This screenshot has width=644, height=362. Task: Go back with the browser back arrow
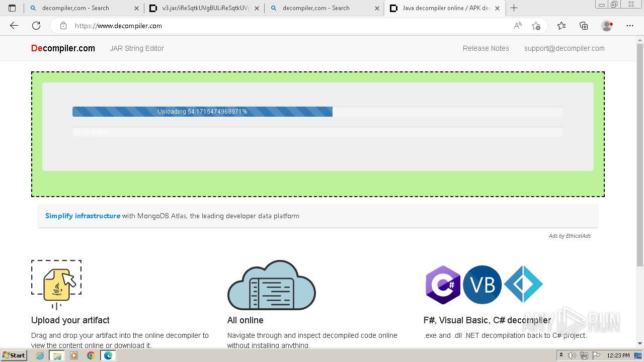[14, 26]
